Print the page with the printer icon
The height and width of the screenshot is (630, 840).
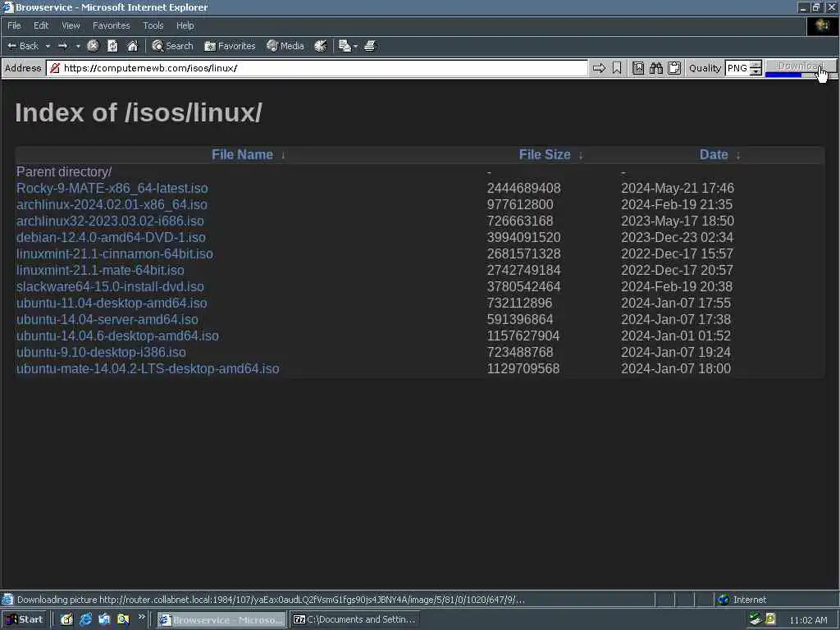pos(370,46)
